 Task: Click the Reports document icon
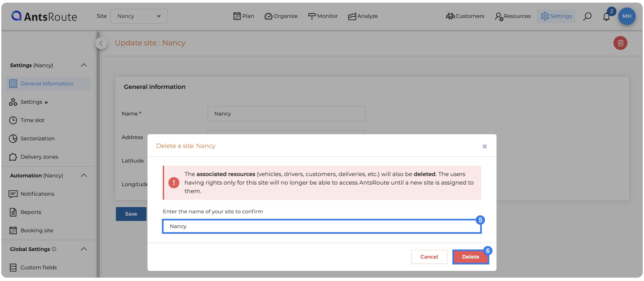coord(13,212)
